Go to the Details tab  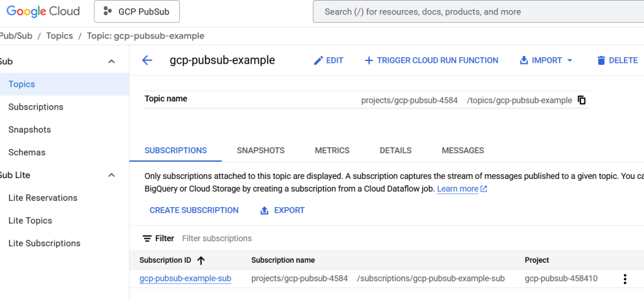396,150
